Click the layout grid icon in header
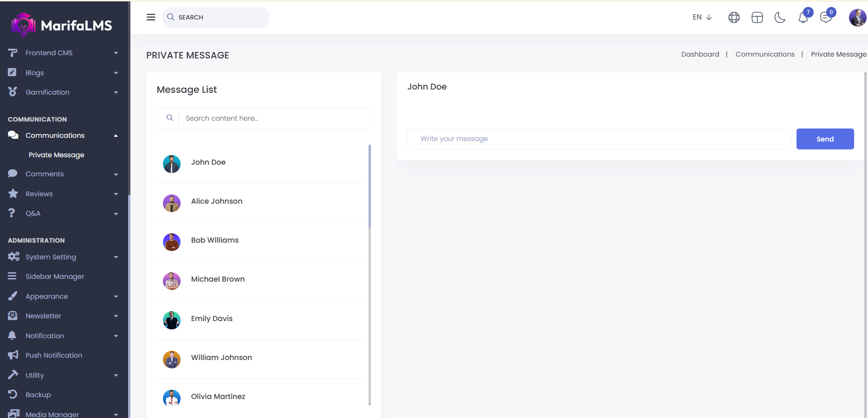Image resolution: width=868 pixels, height=418 pixels. (757, 18)
